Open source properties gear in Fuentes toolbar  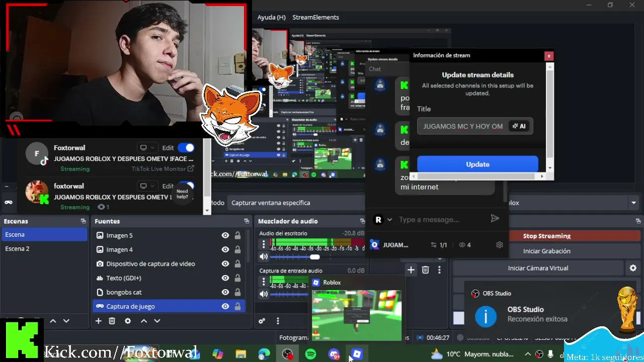click(128, 321)
